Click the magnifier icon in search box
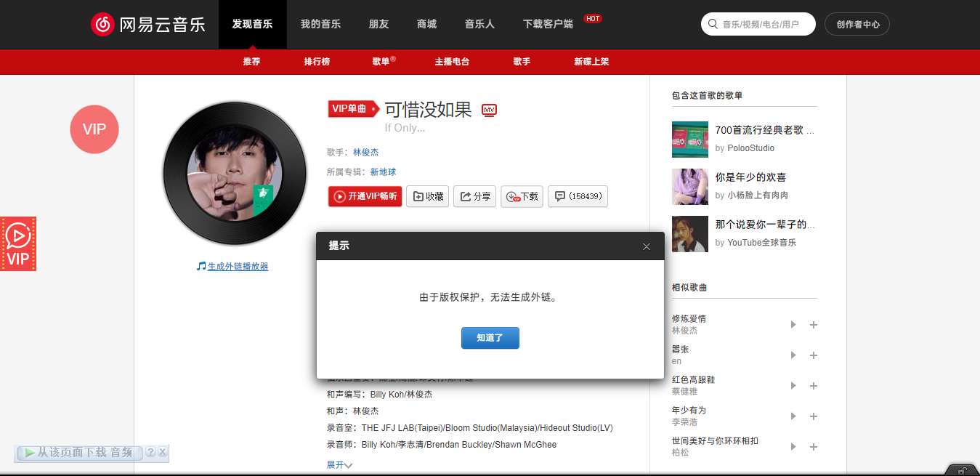Viewport: 980px width, 476px height. tap(713, 24)
